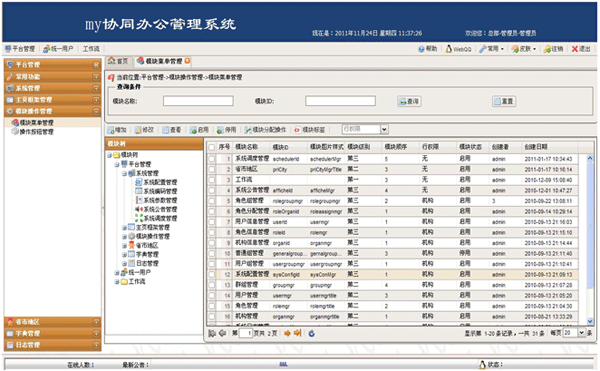Open 模块分配操作 toolbar action
The height and width of the screenshot is (371, 600).
(x=265, y=130)
